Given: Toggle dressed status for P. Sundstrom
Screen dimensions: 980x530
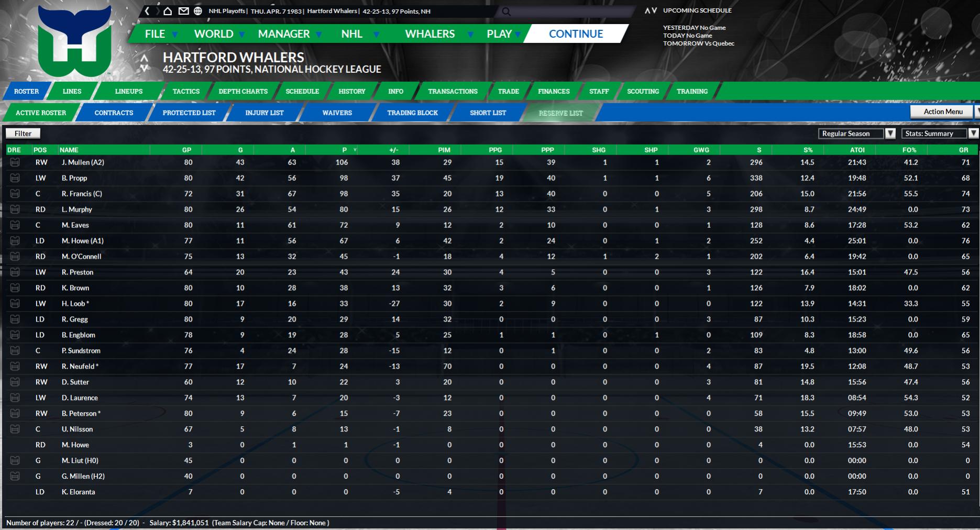Looking at the screenshot, I should (x=15, y=351).
